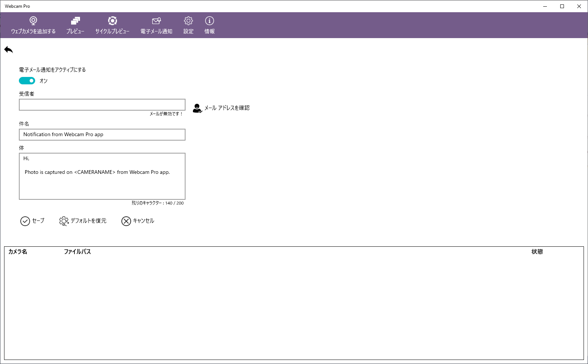The width and height of the screenshot is (588, 364).
Task: Click into the 体 body text area
Action: 102,176
